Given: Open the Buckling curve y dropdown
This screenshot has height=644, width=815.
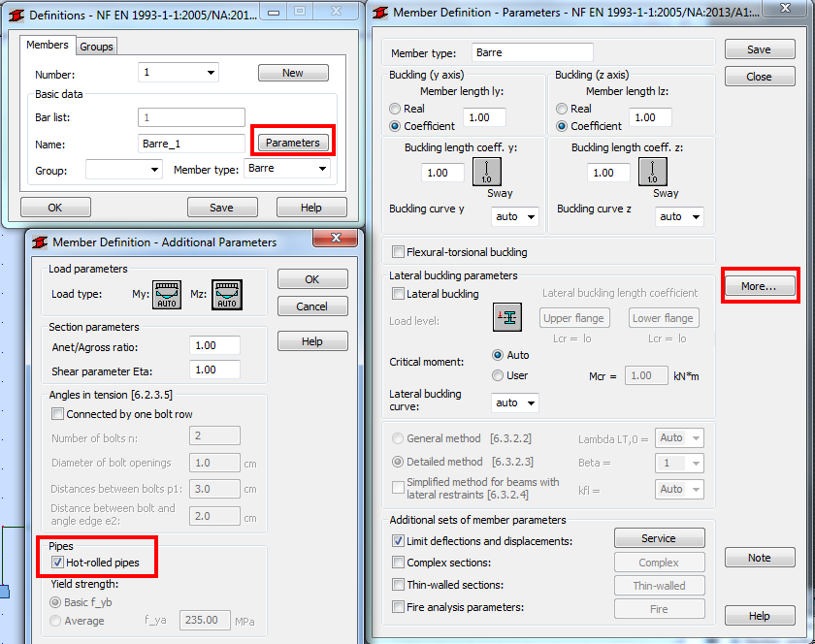Looking at the screenshot, I should coord(515,216).
